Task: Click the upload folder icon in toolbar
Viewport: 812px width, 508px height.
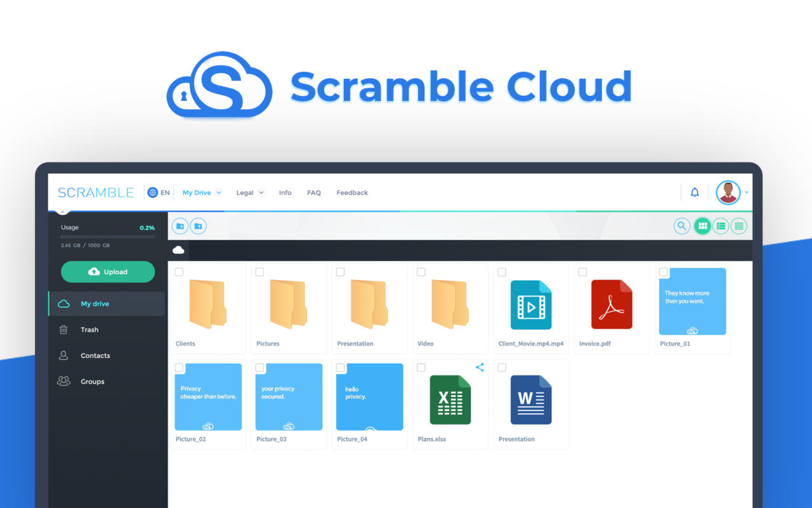Action: tap(198, 226)
